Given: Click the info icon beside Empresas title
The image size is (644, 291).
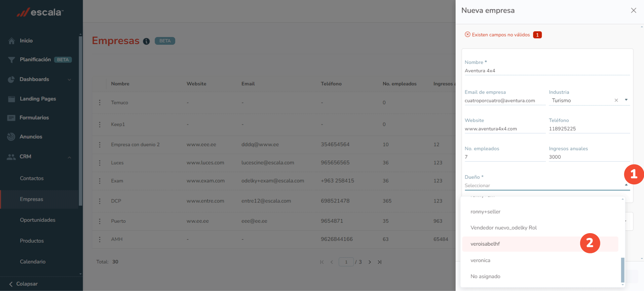Looking at the screenshot, I should (x=146, y=41).
